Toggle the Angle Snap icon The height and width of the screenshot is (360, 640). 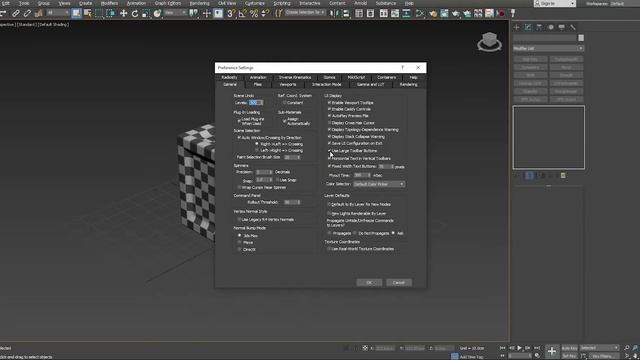[x=242, y=13]
